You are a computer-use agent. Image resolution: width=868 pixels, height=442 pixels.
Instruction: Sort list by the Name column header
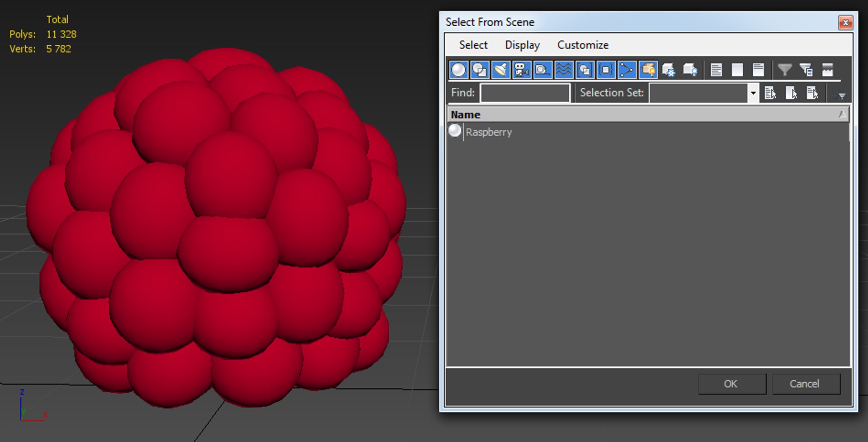(x=648, y=114)
